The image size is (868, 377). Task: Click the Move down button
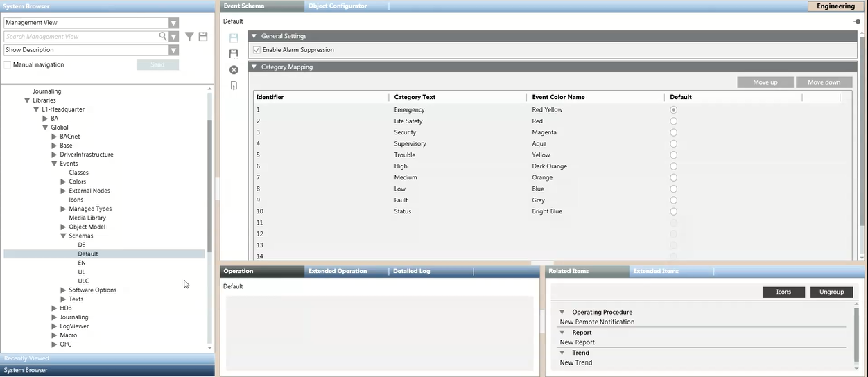[x=824, y=82]
